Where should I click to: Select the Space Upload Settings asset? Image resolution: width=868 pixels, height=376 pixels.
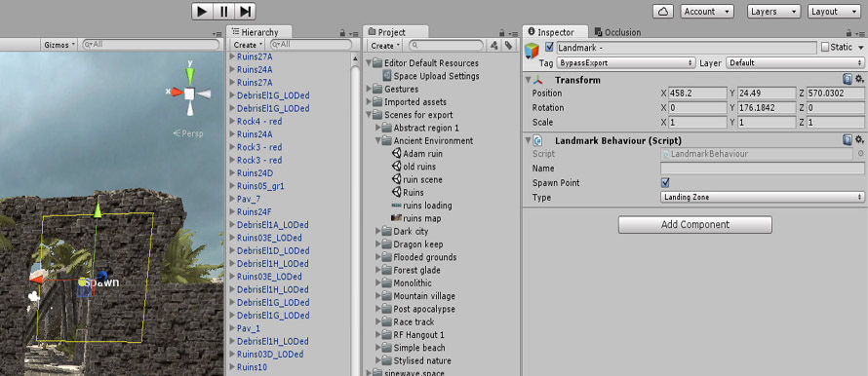(x=431, y=76)
